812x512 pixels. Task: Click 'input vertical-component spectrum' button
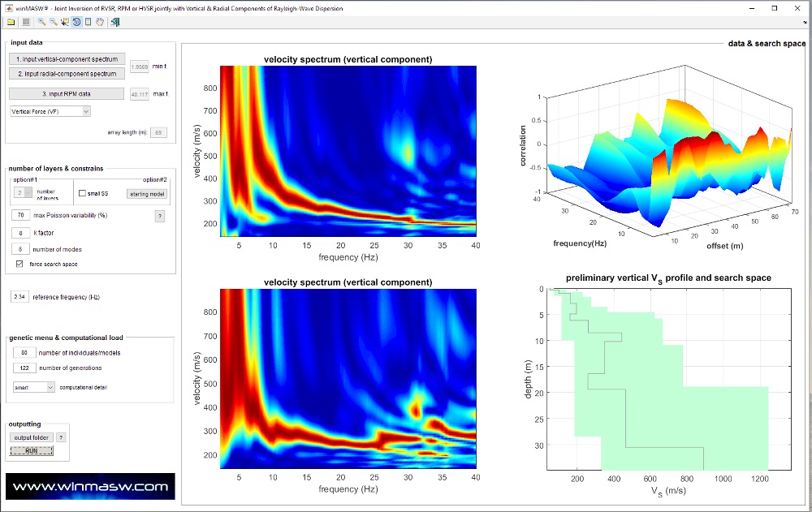[67, 59]
